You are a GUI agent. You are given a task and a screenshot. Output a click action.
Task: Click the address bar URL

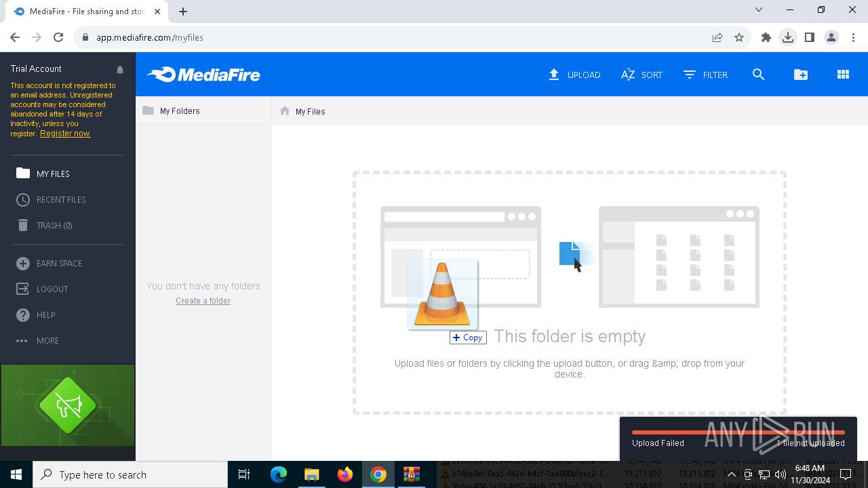(149, 37)
